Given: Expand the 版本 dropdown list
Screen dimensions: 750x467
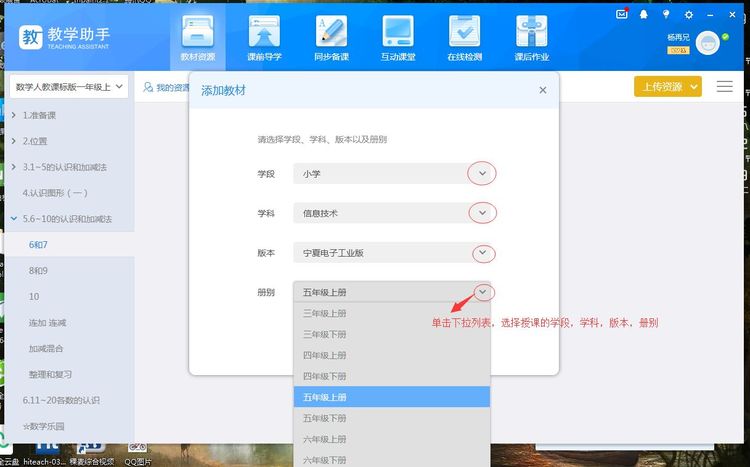Looking at the screenshot, I should point(482,253).
